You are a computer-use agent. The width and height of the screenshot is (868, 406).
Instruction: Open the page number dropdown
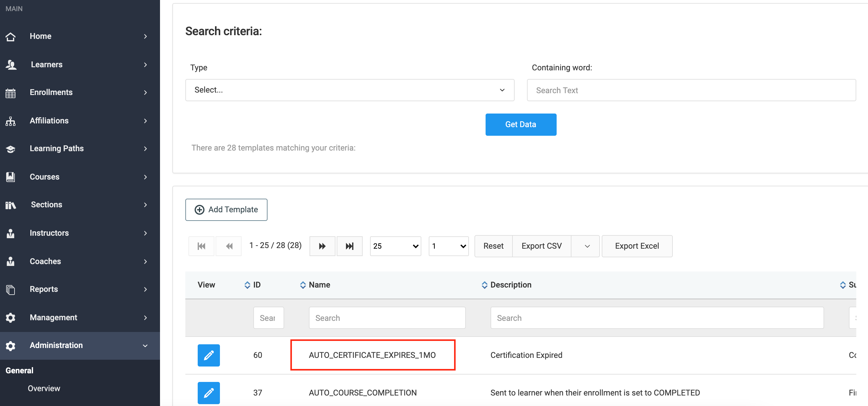click(448, 246)
